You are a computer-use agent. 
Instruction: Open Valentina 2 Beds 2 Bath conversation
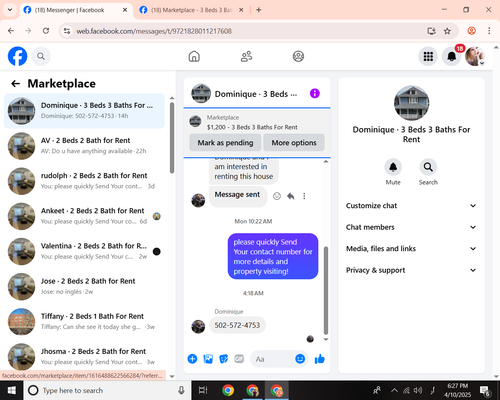[x=84, y=251]
